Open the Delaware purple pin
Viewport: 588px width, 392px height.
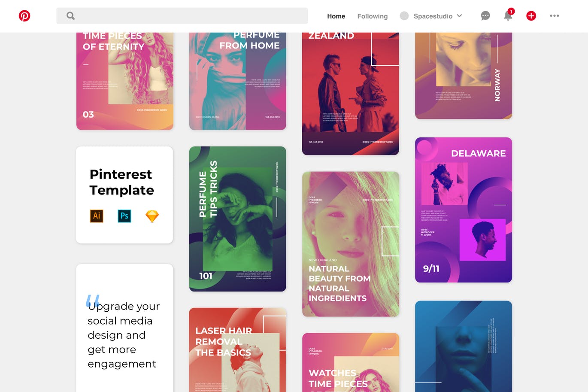463,210
